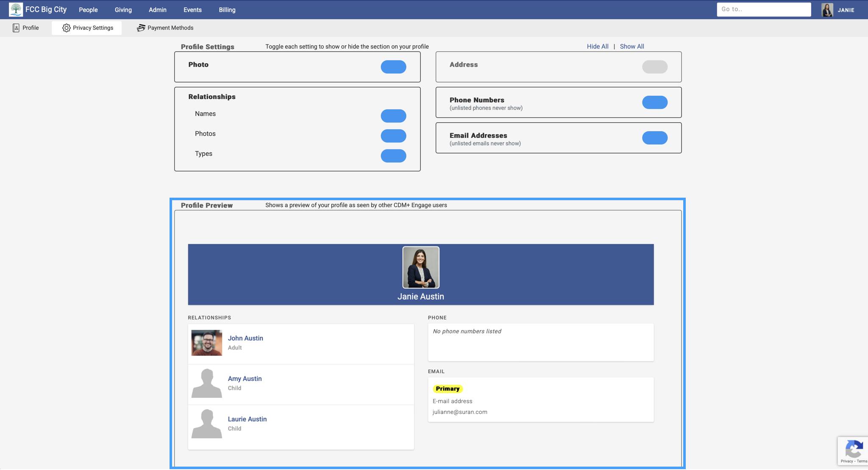Click John Austin's relationship photo thumbnail
Viewport: 868px width, 470px height.
coord(206,343)
